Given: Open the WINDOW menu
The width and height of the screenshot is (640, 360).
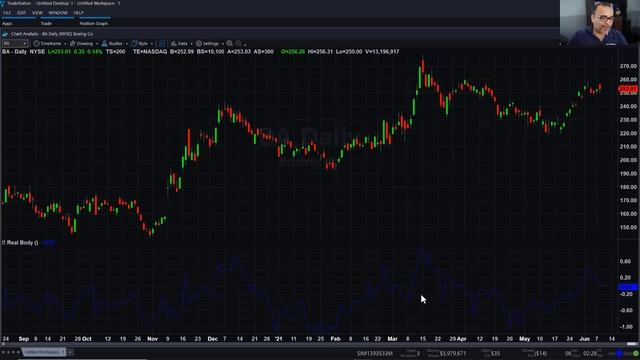Looking at the screenshot, I should [58, 13].
